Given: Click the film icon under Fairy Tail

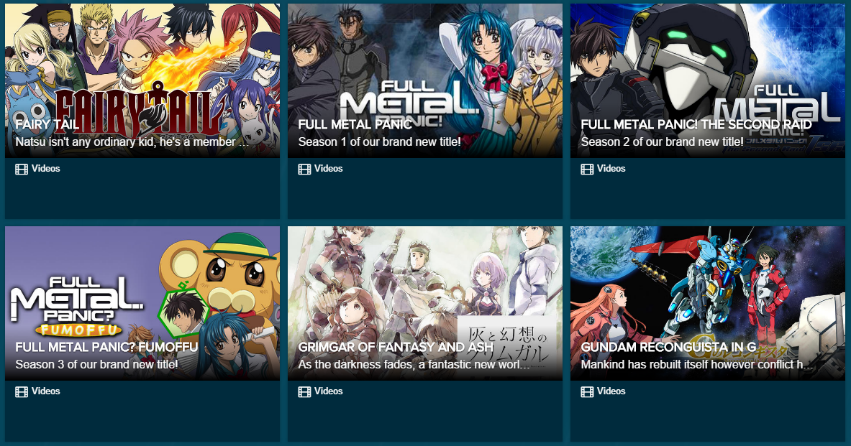Looking at the screenshot, I should tap(21, 169).
